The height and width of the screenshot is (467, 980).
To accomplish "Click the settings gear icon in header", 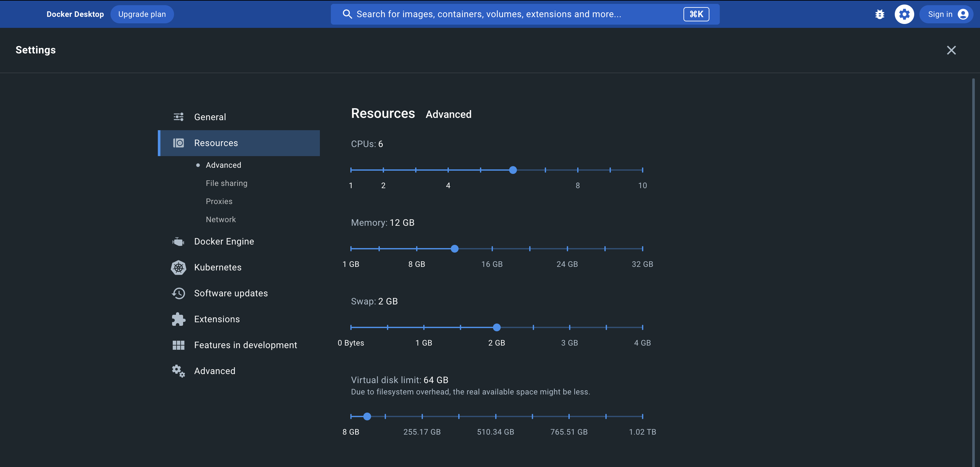I will [x=904, y=15].
